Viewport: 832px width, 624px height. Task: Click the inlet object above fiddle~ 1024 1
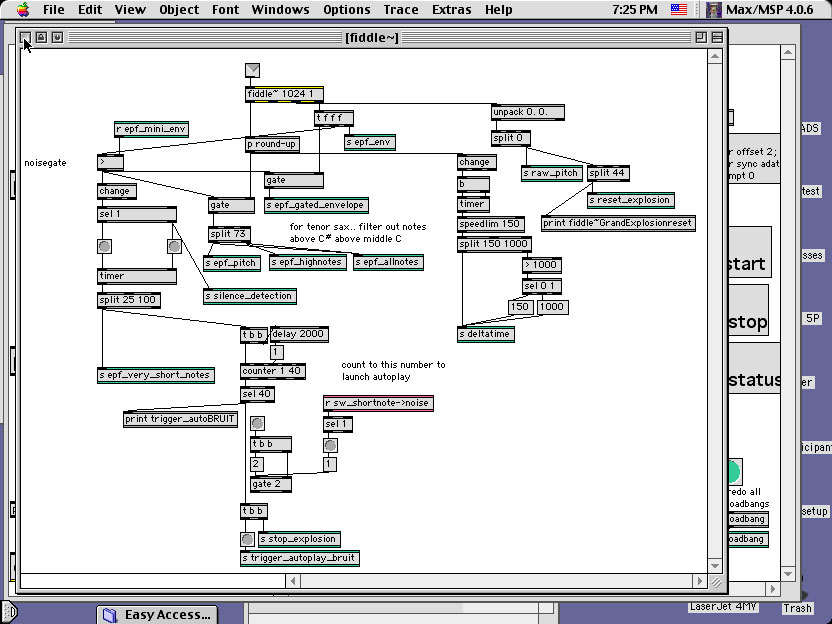(x=252, y=70)
